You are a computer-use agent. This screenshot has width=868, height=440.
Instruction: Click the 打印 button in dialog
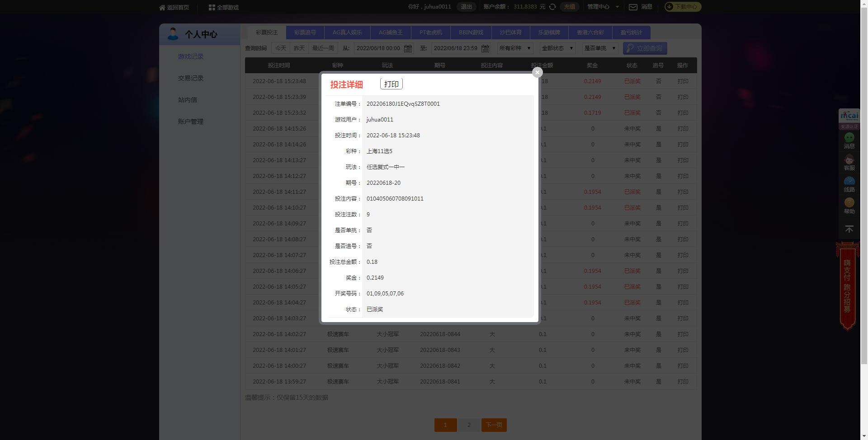(392, 84)
